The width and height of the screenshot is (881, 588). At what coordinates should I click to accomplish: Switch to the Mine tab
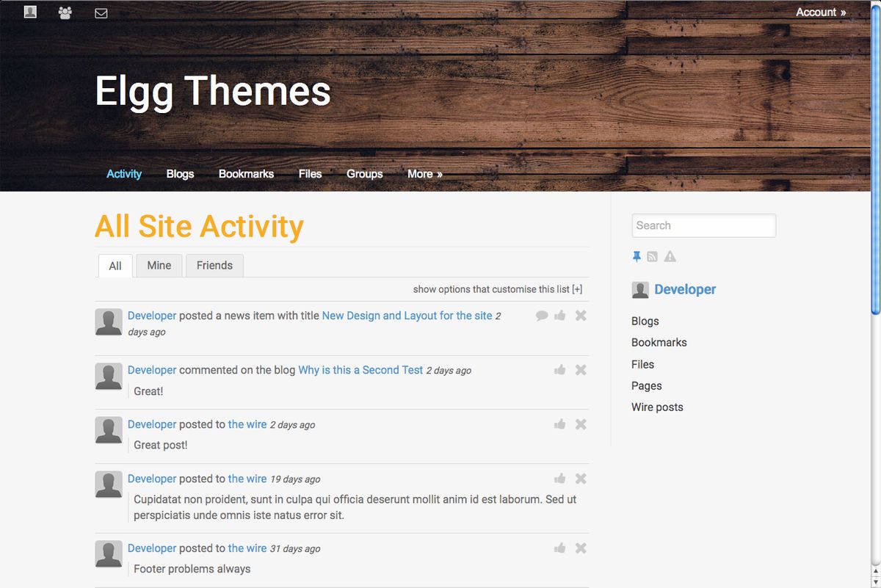pos(159,266)
